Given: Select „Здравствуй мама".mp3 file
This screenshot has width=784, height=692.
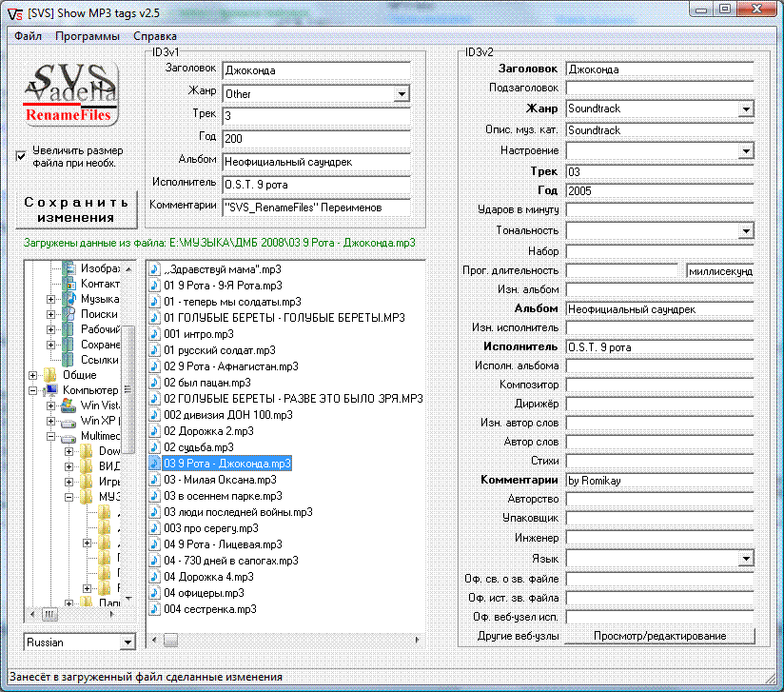Looking at the screenshot, I should [x=223, y=269].
